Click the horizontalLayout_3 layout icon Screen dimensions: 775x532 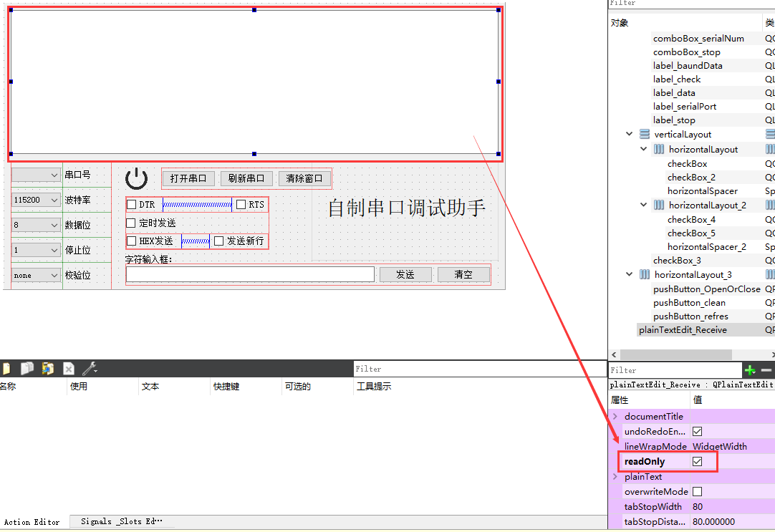(645, 275)
